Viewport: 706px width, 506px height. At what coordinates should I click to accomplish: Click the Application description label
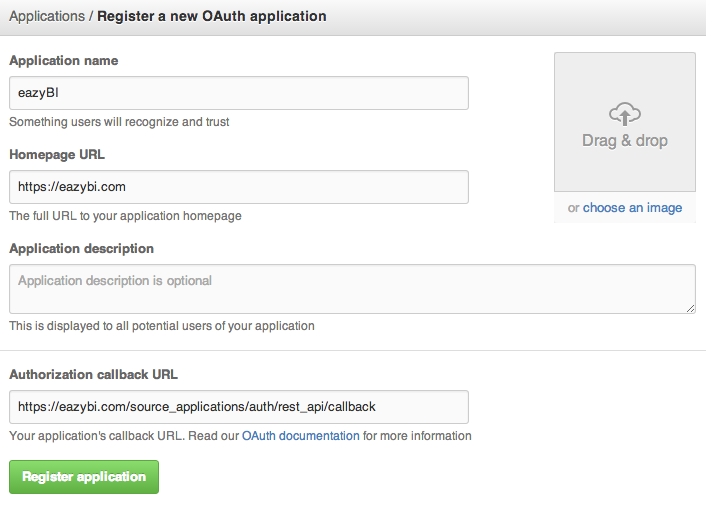pos(82,248)
